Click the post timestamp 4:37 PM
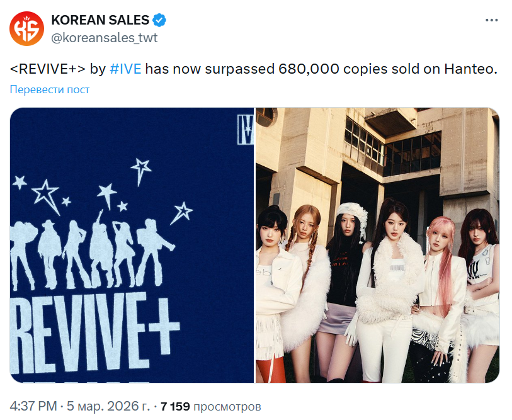The image size is (512, 420). pyautogui.click(x=33, y=406)
